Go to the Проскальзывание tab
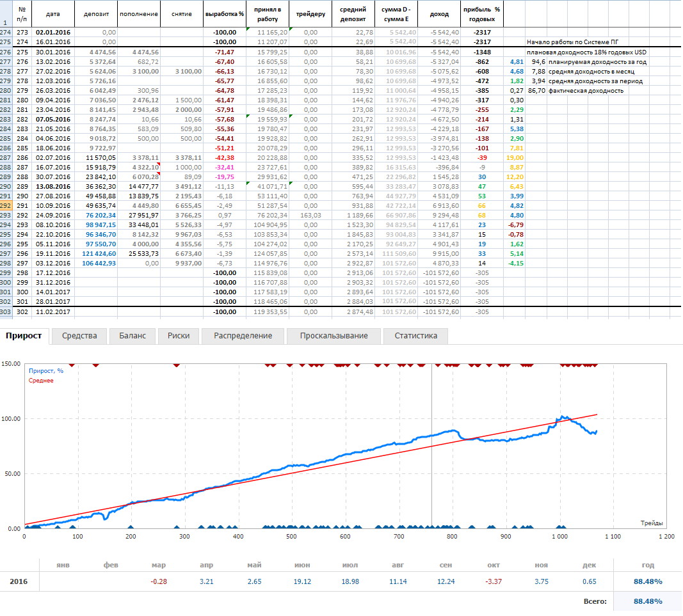Image resolution: width=683 pixels, height=616 pixels. [333, 336]
